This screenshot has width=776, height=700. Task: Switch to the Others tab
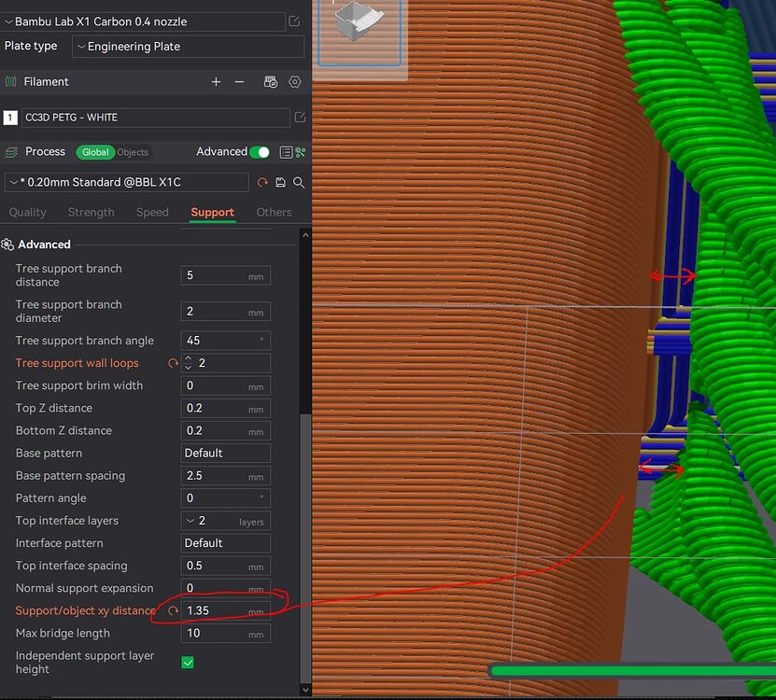point(274,212)
